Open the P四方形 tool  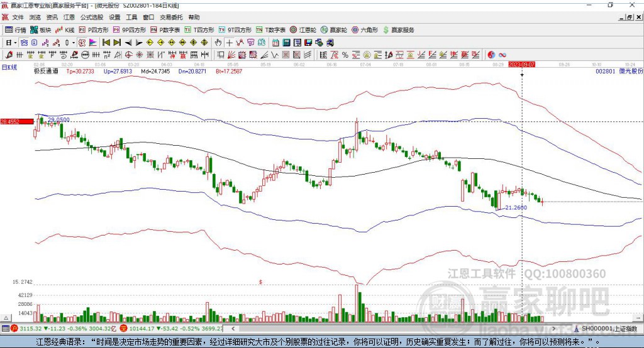click(x=94, y=30)
